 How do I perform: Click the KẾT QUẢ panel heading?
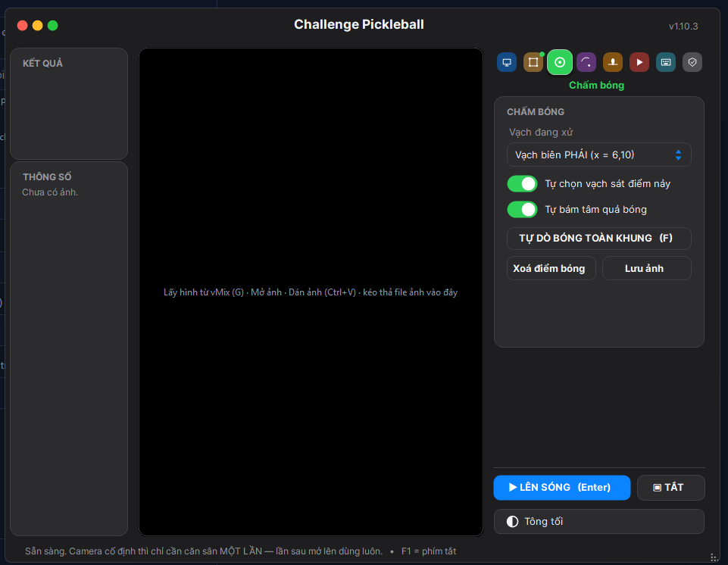[42, 63]
